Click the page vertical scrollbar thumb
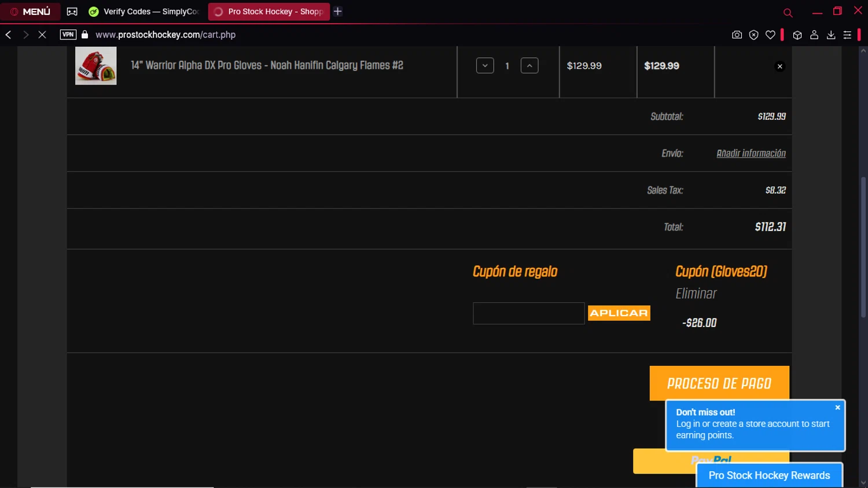Image resolution: width=868 pixels, height=488 pixels. click(863, 248)
